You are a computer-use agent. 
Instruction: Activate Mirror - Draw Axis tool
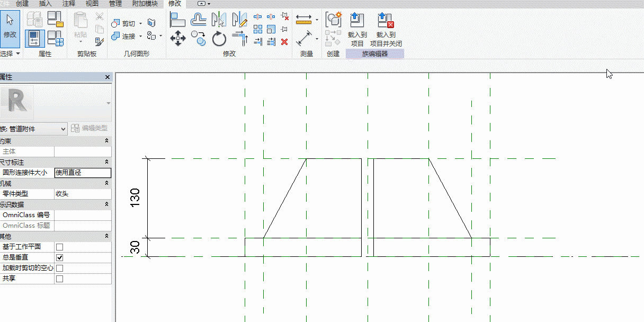point(240,20)
